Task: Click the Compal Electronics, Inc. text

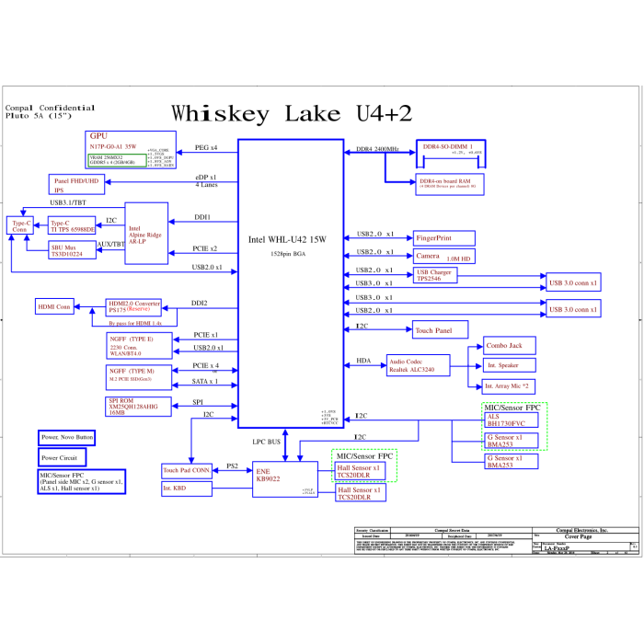Action: pos(581,530)
